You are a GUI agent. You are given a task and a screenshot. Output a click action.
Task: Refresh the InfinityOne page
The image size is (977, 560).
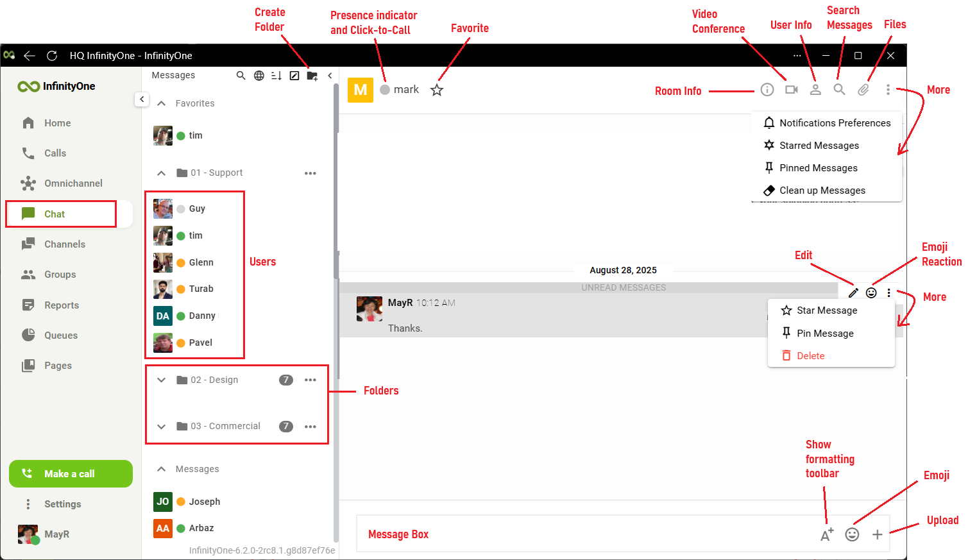click(x=52, y=56)
